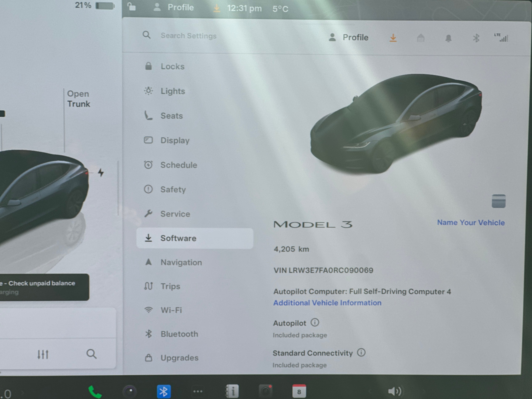Screen dimensions: 532x399
Task: Open the all apps three-dot menu
Action: [x=198, y=391]
